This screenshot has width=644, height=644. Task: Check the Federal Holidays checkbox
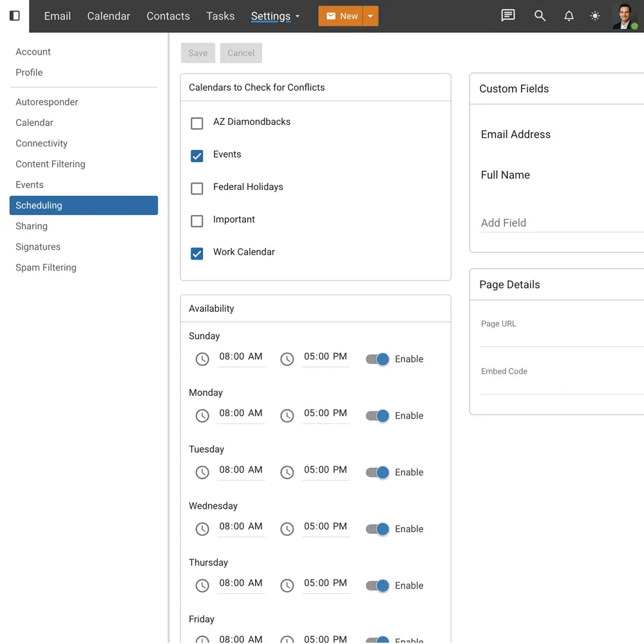click(196, 189)
